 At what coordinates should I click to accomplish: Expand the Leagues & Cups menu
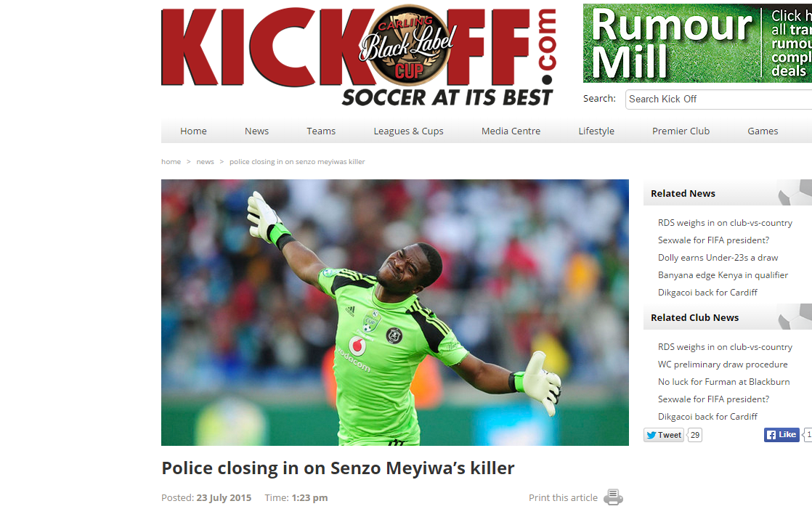(x=409, y=131)
